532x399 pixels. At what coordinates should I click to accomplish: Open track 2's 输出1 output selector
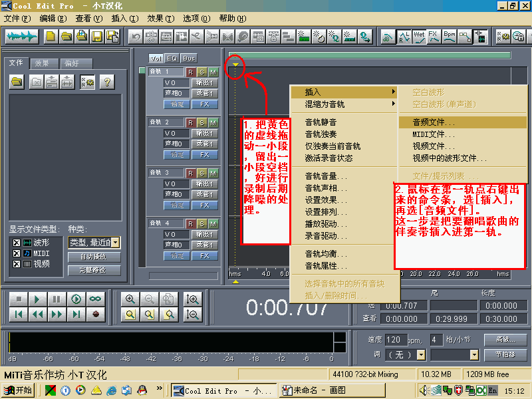205,134
